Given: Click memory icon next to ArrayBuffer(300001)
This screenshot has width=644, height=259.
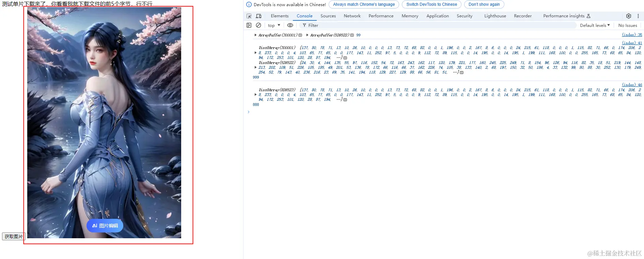Looking at the screenshot, I should (x=300, y=35).
